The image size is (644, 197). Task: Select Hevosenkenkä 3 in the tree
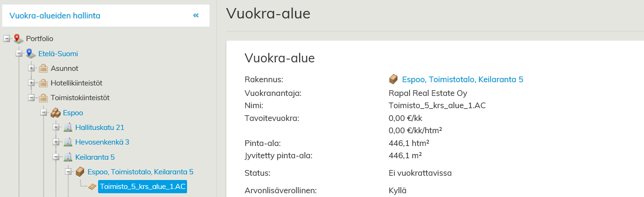pos(102,142)
